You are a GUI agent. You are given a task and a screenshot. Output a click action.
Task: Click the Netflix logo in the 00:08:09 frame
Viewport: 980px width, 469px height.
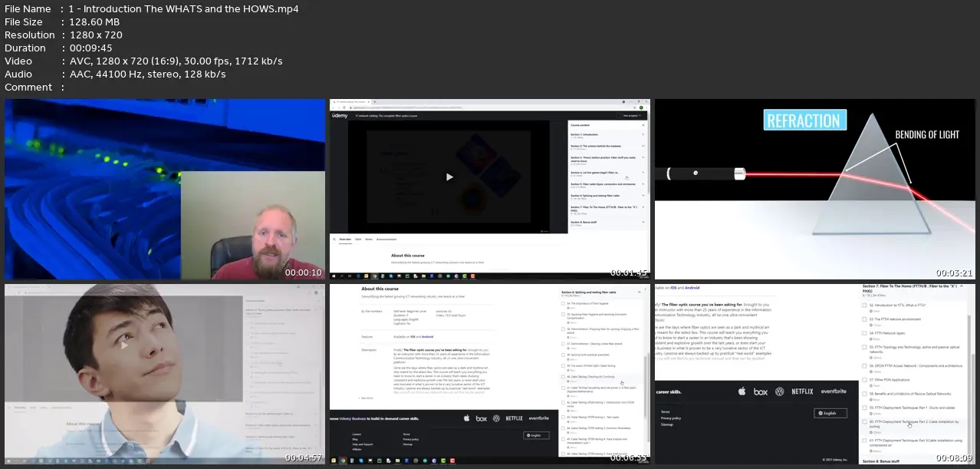pos(802,391)
